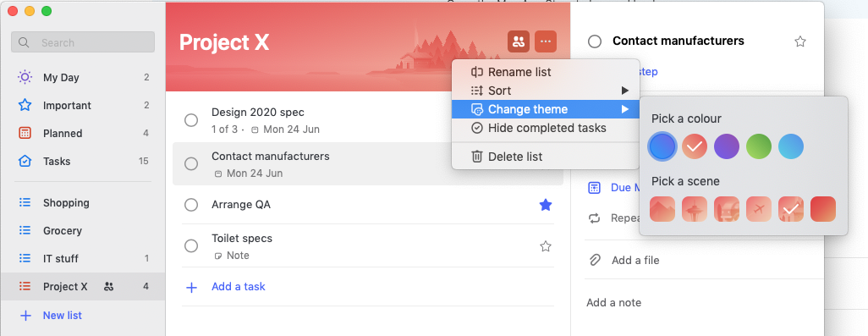Screen dimensions: 868x336
Task: Pick the blue theme colour
Action: [662, 146]
